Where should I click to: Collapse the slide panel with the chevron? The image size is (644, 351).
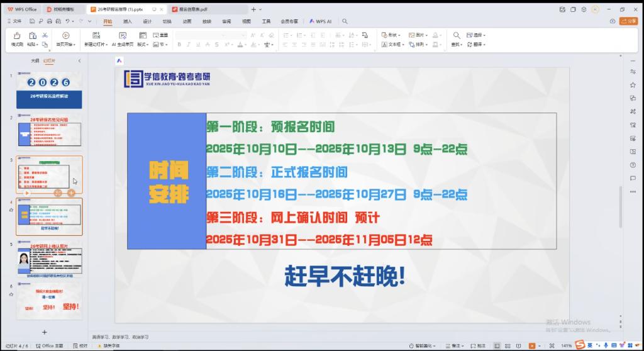[79, 60]
